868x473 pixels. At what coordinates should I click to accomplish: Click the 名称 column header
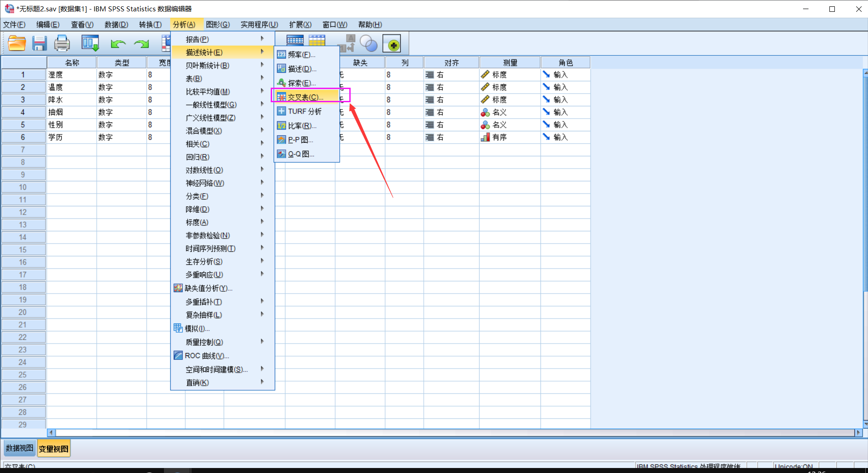click(71, 63)
